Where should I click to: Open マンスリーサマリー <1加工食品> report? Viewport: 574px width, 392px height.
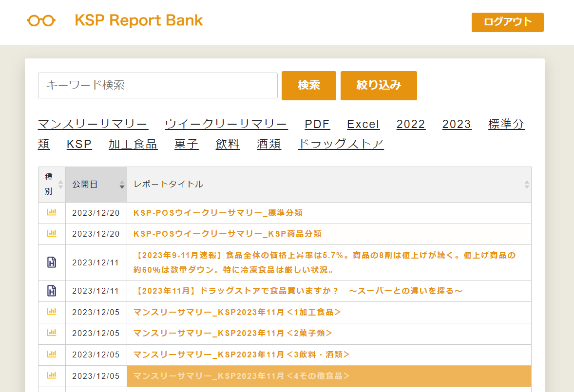[237, 312]
